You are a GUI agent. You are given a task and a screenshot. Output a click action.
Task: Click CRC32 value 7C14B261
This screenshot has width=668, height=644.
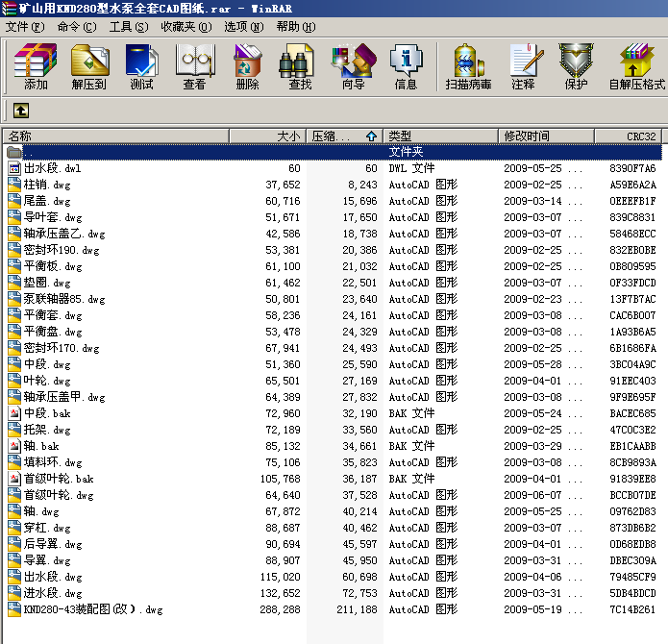[x=632, y=609]
